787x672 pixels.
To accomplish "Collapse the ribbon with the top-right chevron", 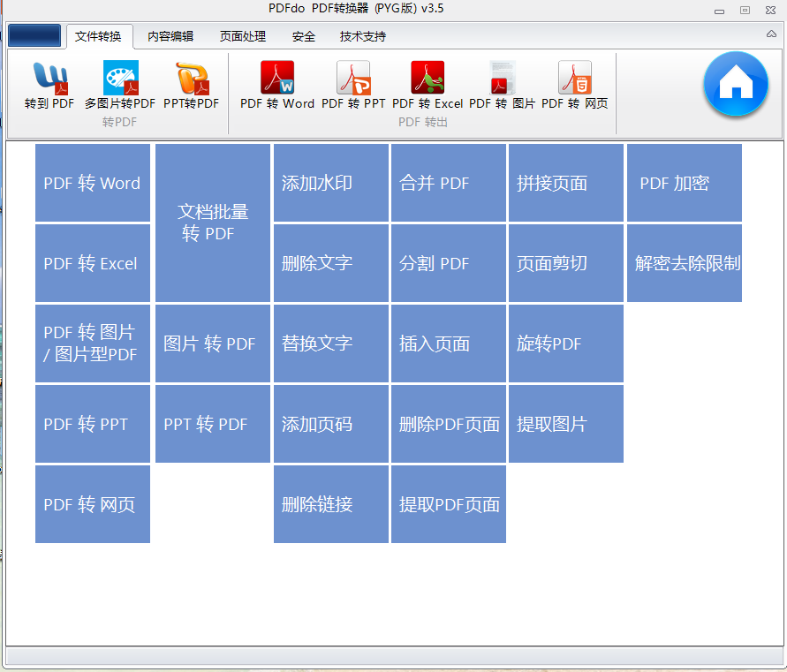I will point(772,34).
